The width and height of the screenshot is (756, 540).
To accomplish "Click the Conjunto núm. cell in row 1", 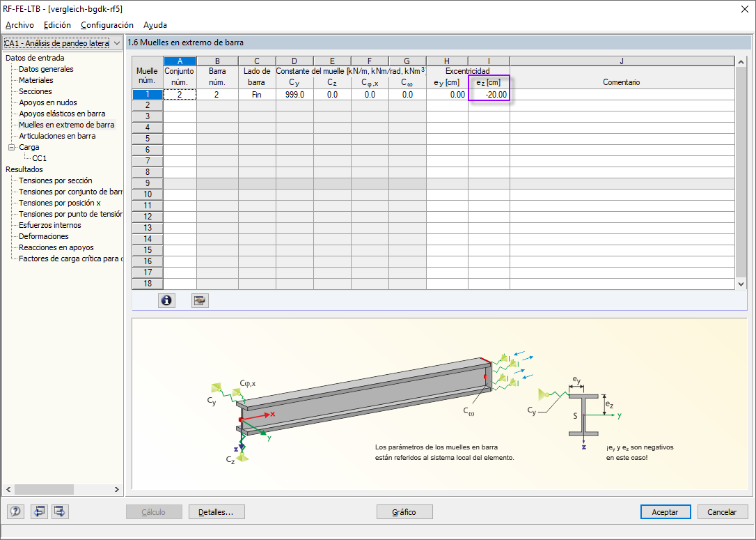I will pos(180,95).
